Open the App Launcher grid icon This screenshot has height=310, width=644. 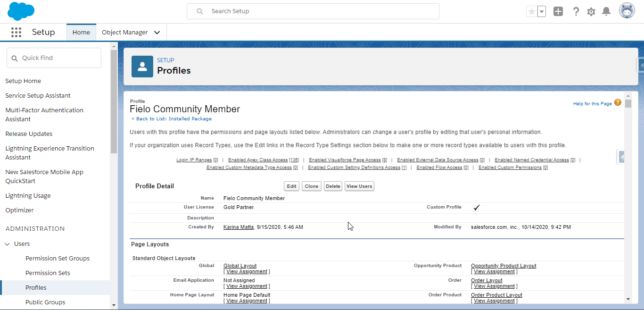pos(16,32)
